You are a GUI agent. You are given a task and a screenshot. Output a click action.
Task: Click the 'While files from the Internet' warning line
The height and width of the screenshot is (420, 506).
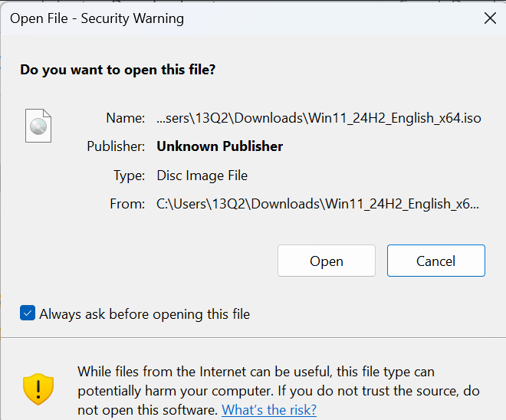click(x=255, y=372)
